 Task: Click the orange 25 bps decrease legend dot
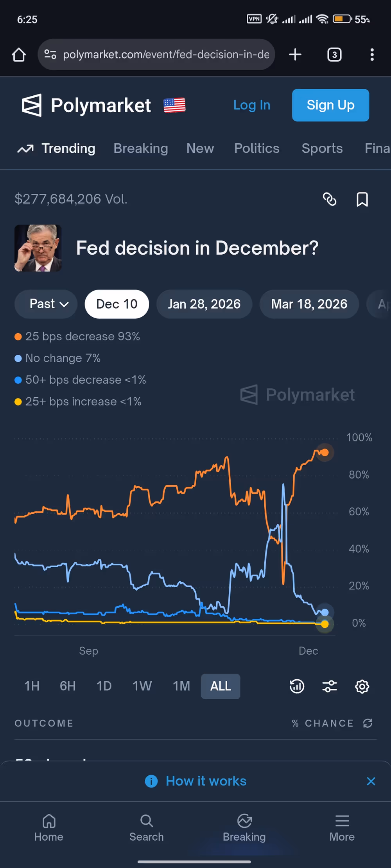18,337
